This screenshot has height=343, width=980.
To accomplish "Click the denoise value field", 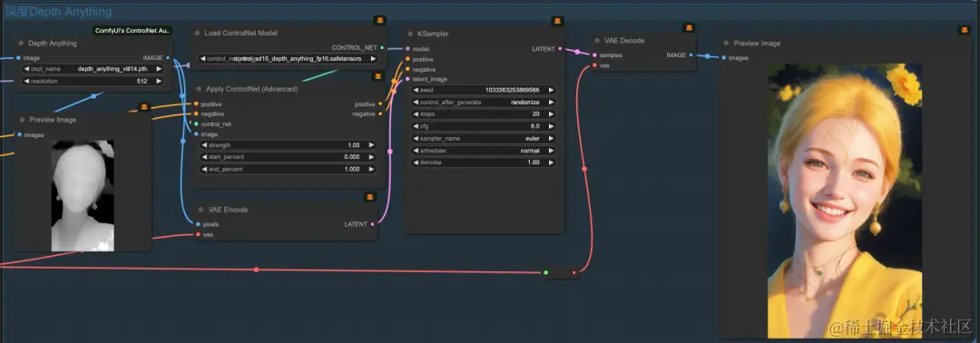I will 484,162.
